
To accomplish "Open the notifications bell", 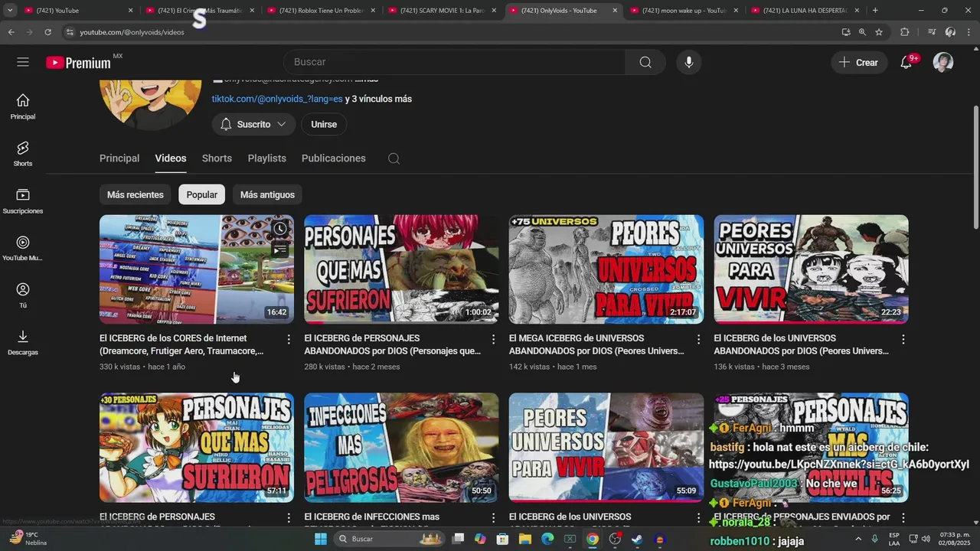I will pyautogui.click(x=906, y=62).
